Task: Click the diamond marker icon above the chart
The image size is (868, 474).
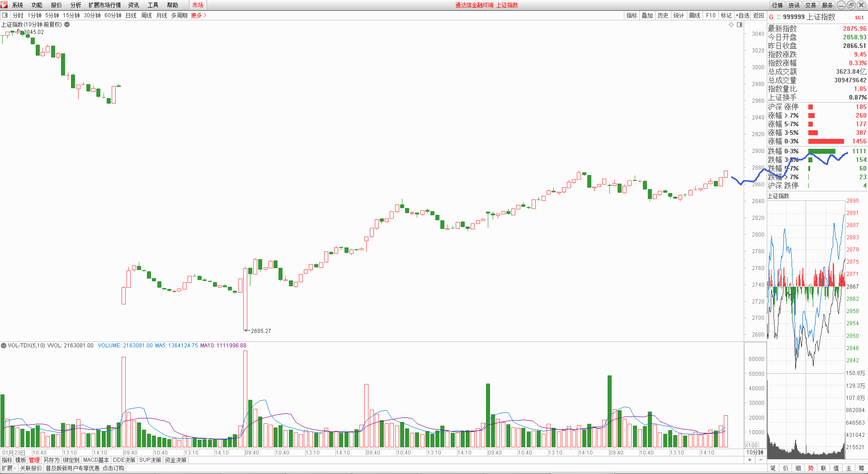Action: pos(731,25)
